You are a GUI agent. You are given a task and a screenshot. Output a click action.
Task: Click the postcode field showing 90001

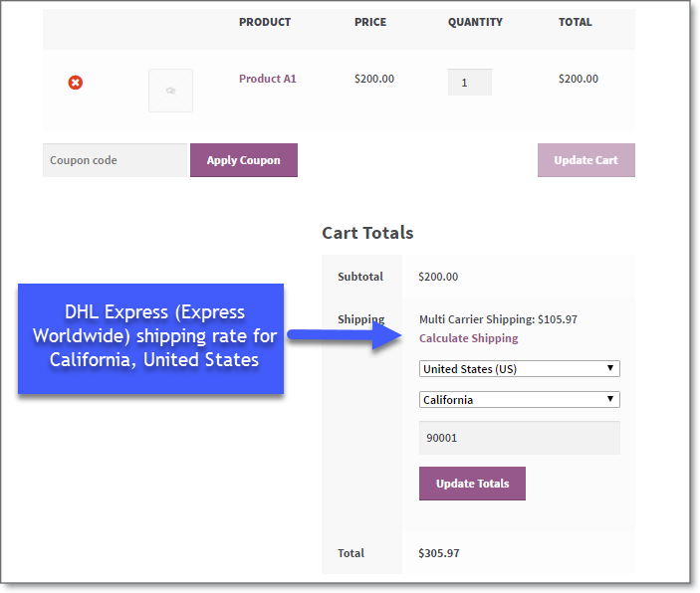tap(519, 438)
